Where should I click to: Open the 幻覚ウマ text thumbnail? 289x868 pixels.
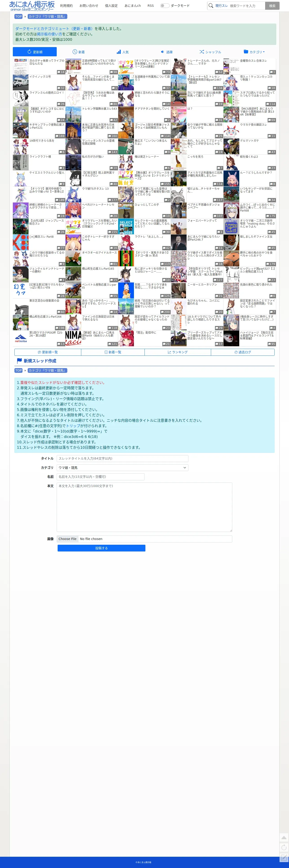tap(20, 290)
